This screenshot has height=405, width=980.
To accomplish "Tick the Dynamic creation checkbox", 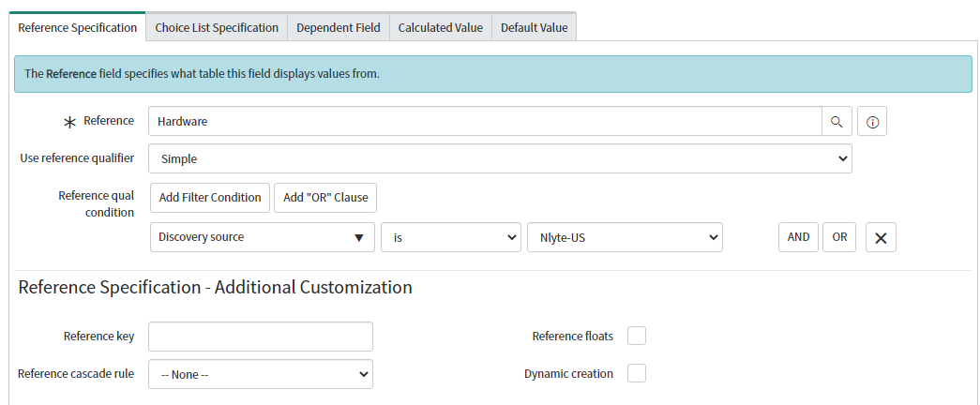I will point(637,374).
